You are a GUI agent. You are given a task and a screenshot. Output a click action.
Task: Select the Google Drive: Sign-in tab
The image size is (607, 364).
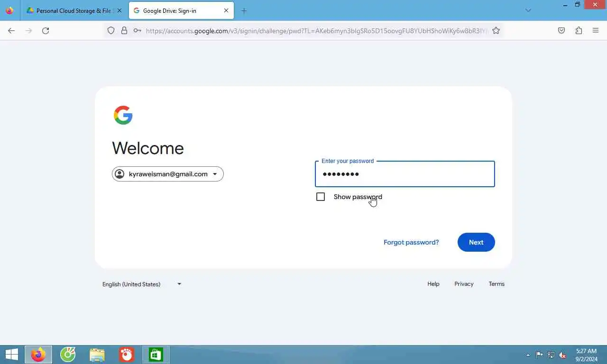[181, 10]
